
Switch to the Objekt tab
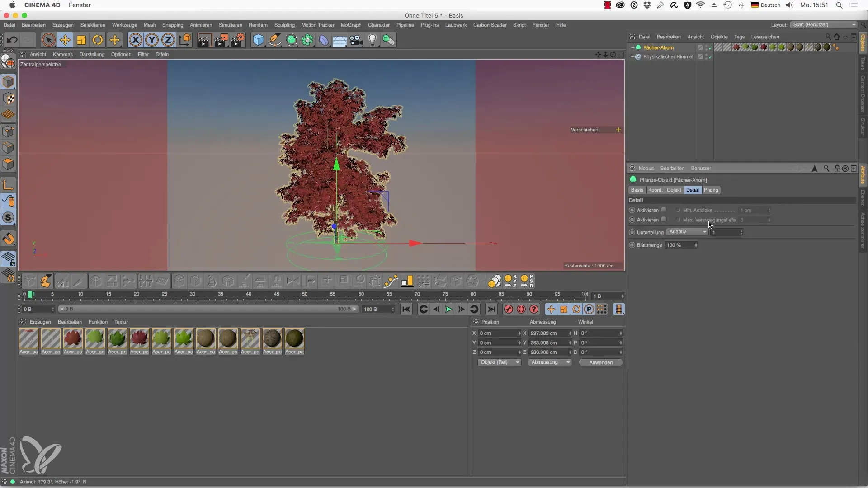coord(674,190)
